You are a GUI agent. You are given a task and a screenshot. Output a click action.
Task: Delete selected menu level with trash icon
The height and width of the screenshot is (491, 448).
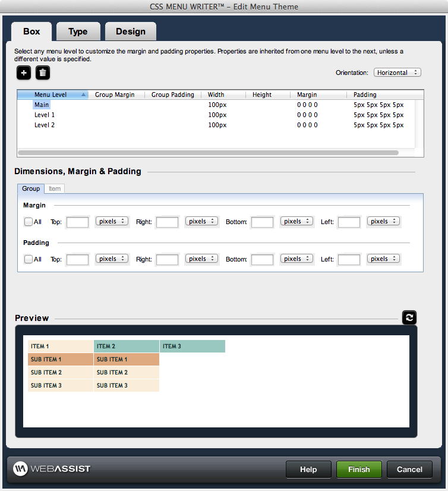pyautogui.click(x=43, y=73)
